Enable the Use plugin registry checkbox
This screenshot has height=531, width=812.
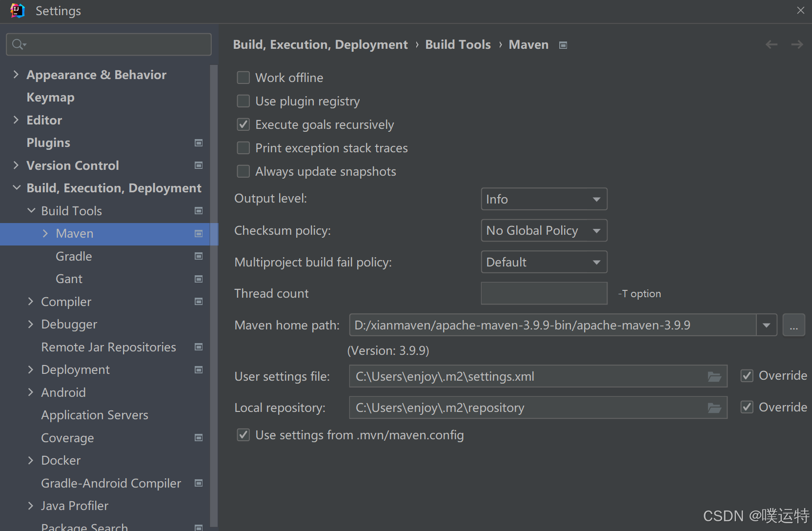243,101
